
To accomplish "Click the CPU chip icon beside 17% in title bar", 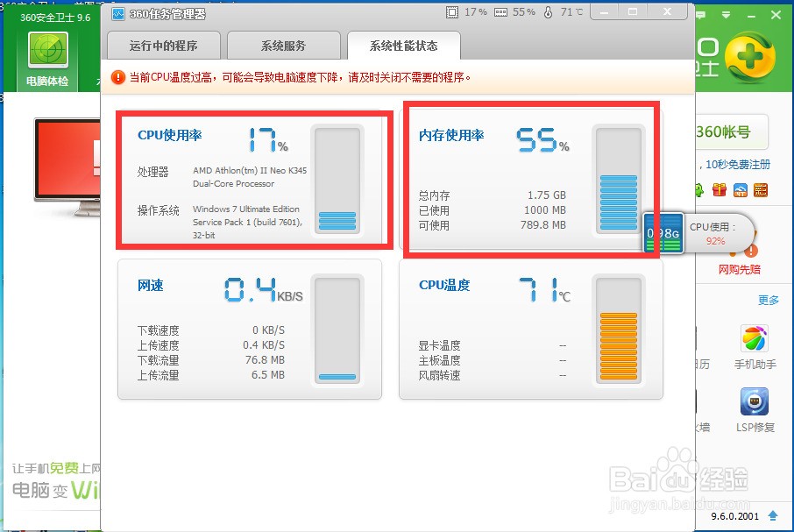I will click(x=451, y=12).
